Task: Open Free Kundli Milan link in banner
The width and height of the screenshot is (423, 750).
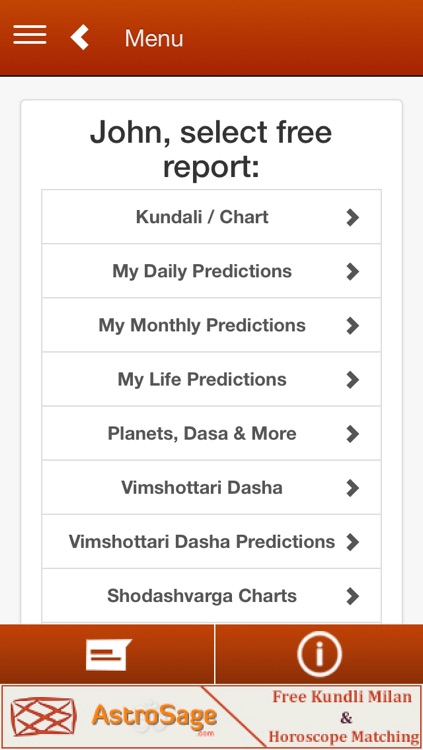Action: (x=342, y=696)
